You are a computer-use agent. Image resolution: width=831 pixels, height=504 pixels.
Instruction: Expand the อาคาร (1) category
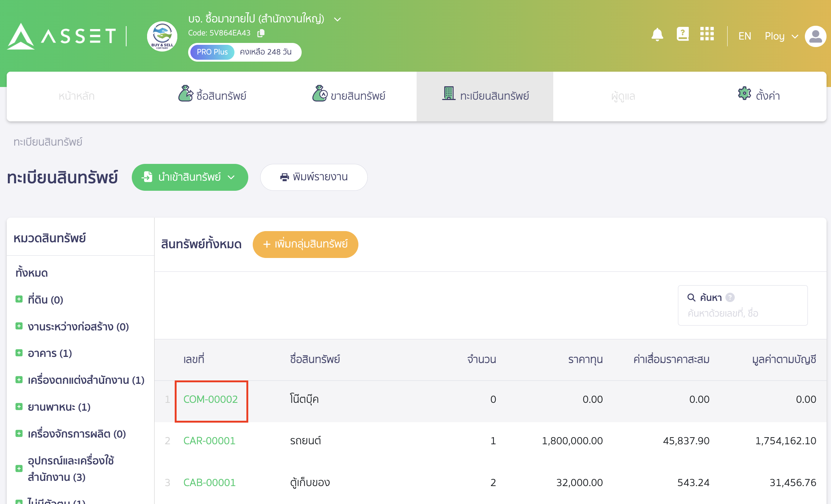point(19,353)
